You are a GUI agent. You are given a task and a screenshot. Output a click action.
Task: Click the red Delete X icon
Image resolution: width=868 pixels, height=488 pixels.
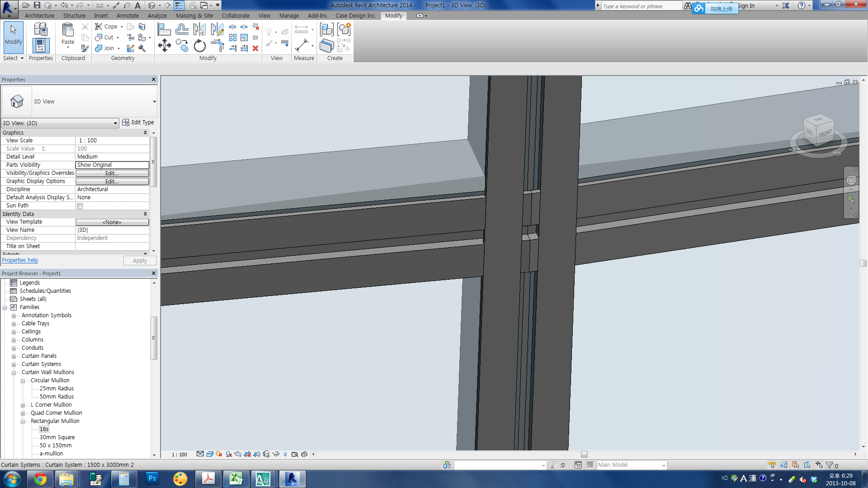tap(255, 48)
